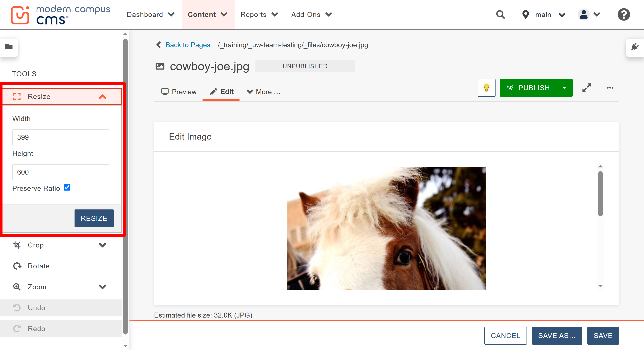
Task: Select the Zoom tool
Action: point(37,287)
